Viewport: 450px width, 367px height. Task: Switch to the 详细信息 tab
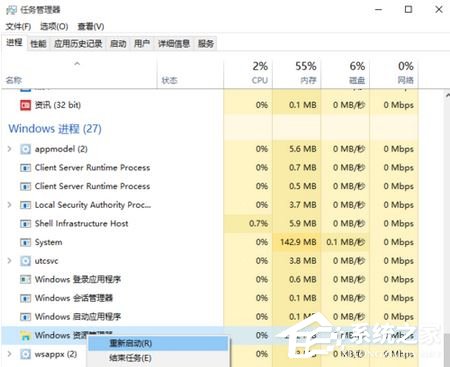click(x=174, y=44)
